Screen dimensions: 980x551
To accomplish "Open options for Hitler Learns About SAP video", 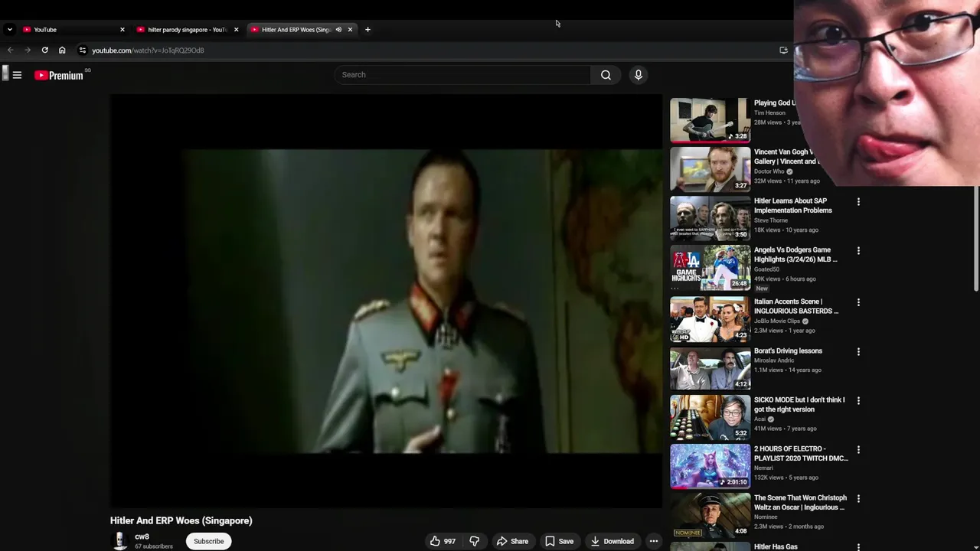I will (x=858, y=202).
